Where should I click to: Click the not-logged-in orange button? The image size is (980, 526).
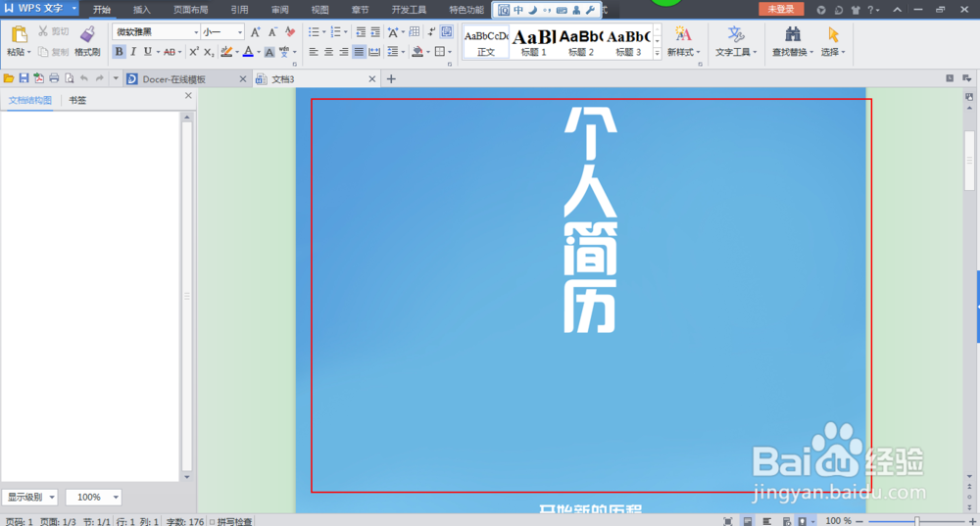click(781, 10)
